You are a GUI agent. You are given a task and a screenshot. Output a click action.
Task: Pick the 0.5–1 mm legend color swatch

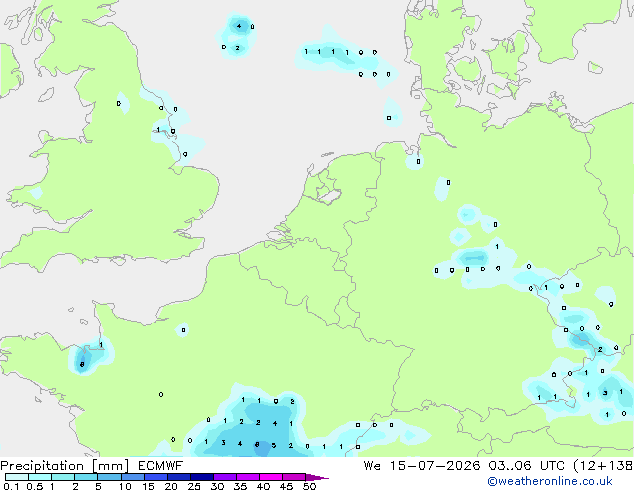(40, 477)
